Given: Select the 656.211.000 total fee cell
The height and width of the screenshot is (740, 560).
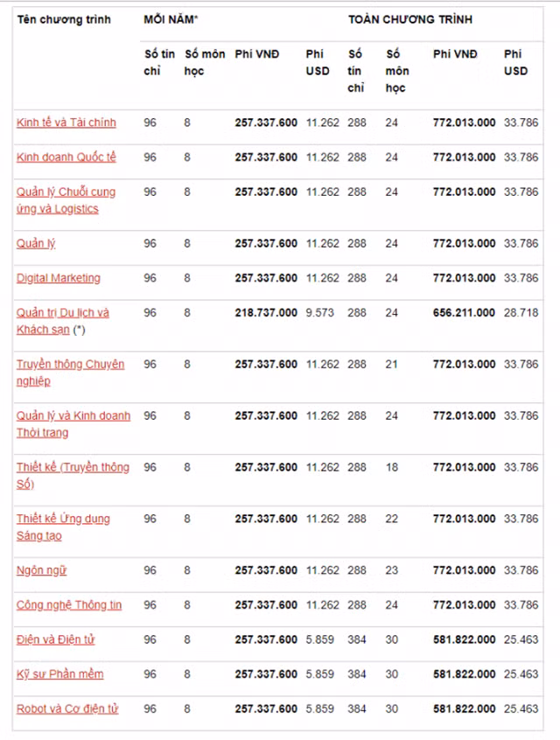Looking at the screenshot, I should (464, 313).
